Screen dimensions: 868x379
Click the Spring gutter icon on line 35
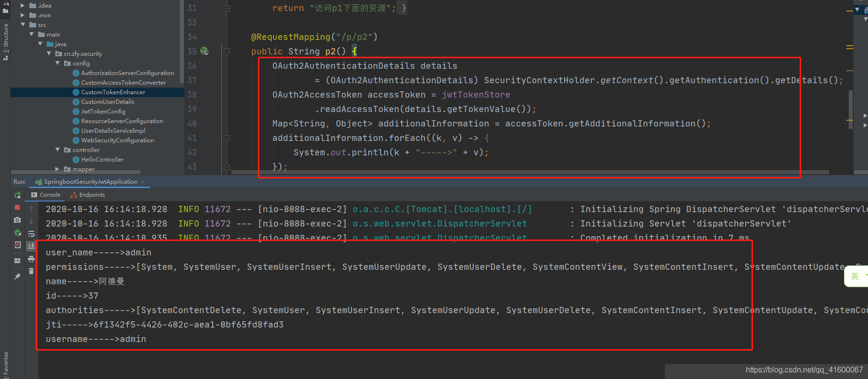pos(204,51)
